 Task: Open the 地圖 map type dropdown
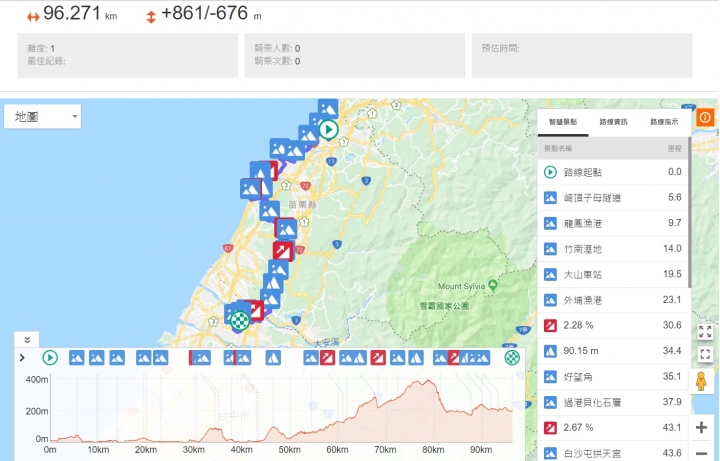tap(43, 117)
